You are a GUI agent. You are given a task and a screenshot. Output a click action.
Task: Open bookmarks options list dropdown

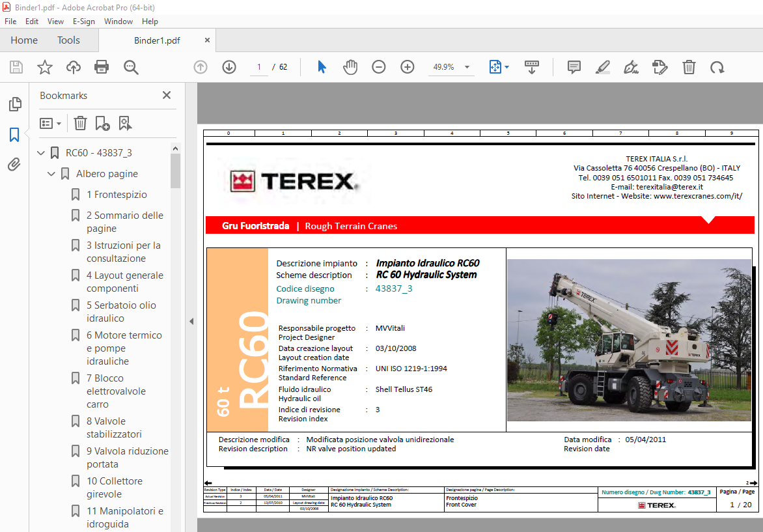50,123
